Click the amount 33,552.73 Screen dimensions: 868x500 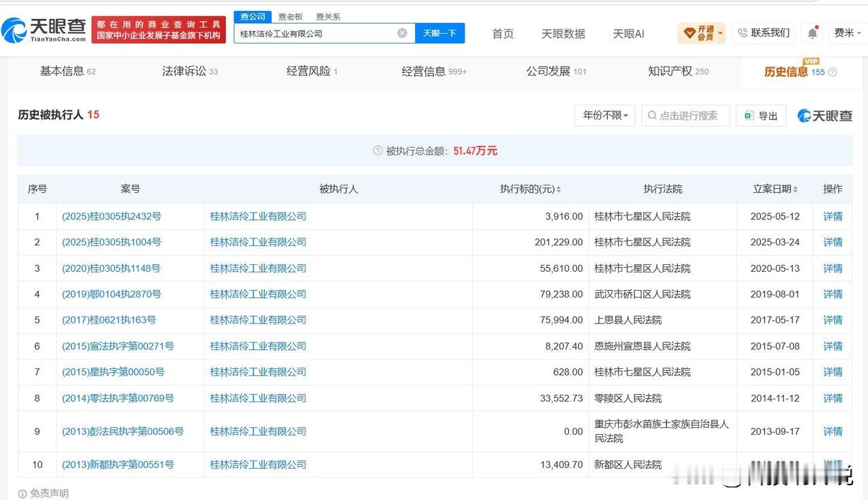click(562, 398)
